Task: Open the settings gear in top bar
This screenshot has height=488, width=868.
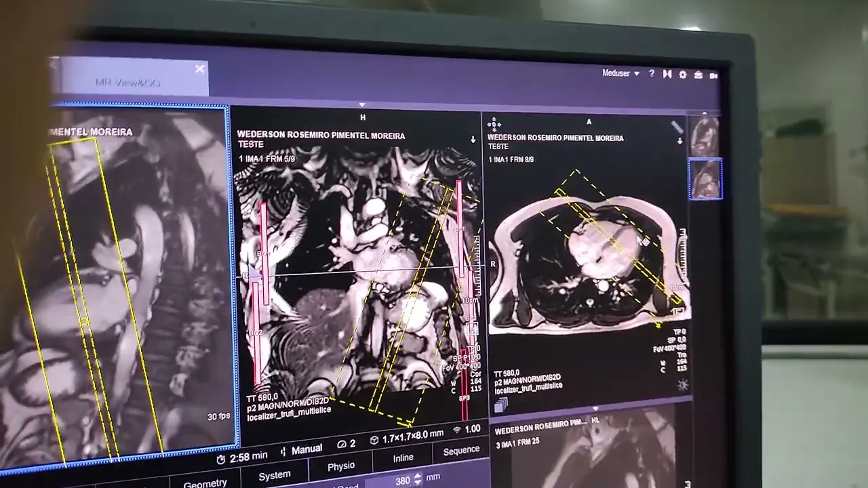Action: [x=683, y=75]
